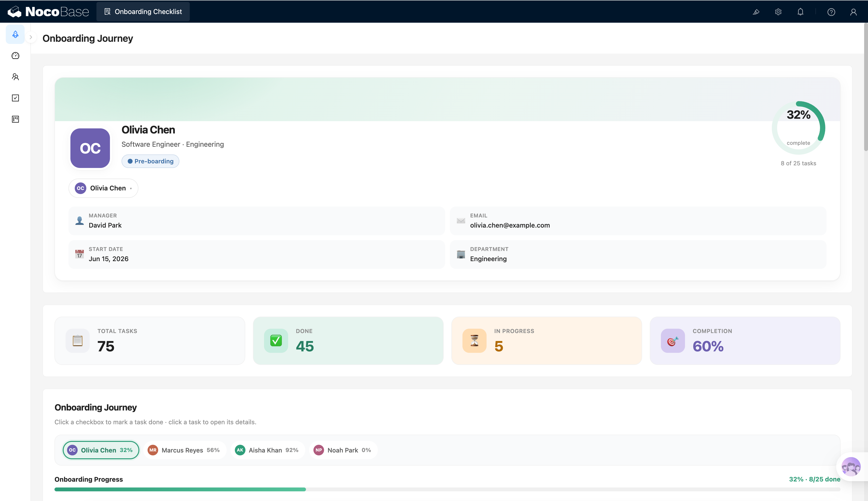The width and height of the screenshot is (868, 501).
Task: Open the kanban board sidebar icon
Action: pyautogui.click(x=15, y=119)
